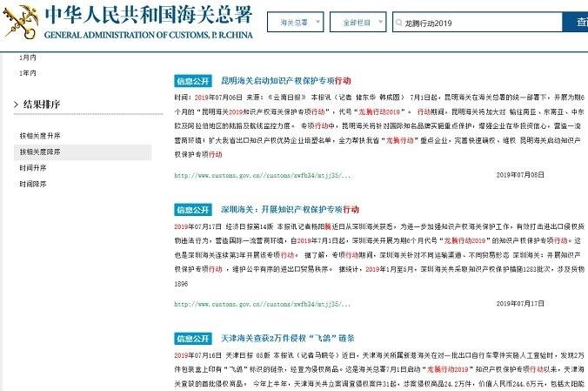
Task: Sort by 按相关度升序
Action: point(40,136)
